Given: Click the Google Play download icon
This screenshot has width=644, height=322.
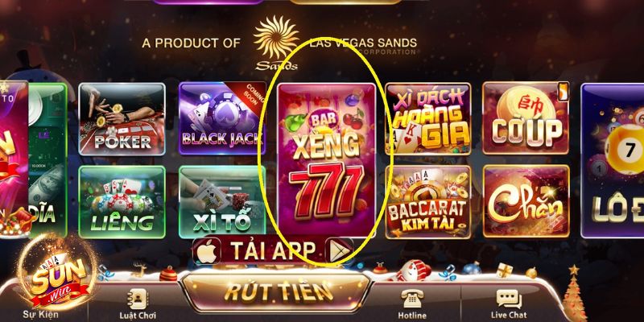Looking at the screenshot, I should click(339, 250).
